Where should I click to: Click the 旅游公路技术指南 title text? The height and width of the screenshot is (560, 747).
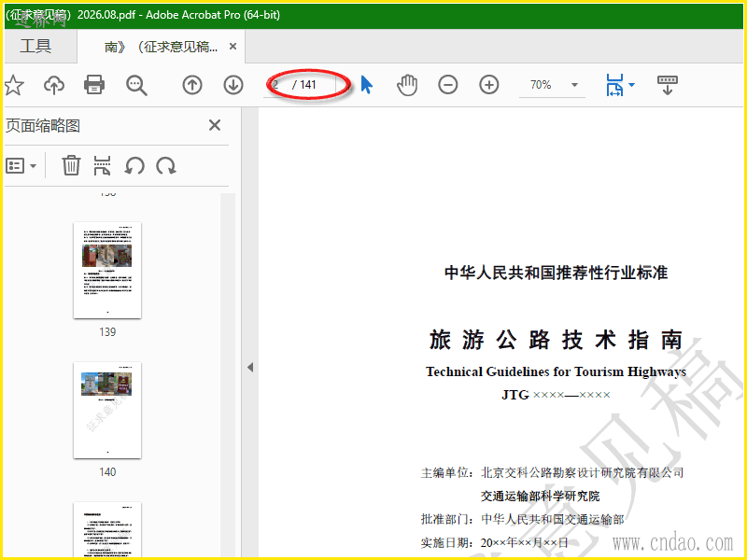[556, 340]
